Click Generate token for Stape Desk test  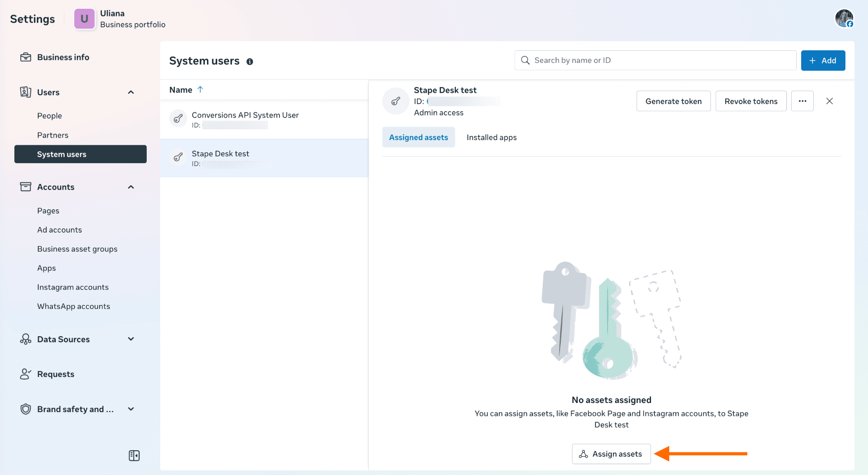[673, 101]
